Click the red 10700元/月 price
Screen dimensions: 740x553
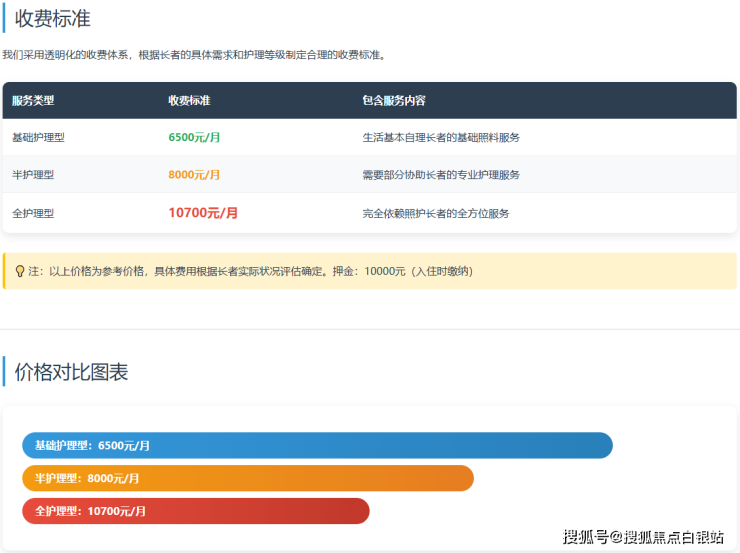coord(203,213)
